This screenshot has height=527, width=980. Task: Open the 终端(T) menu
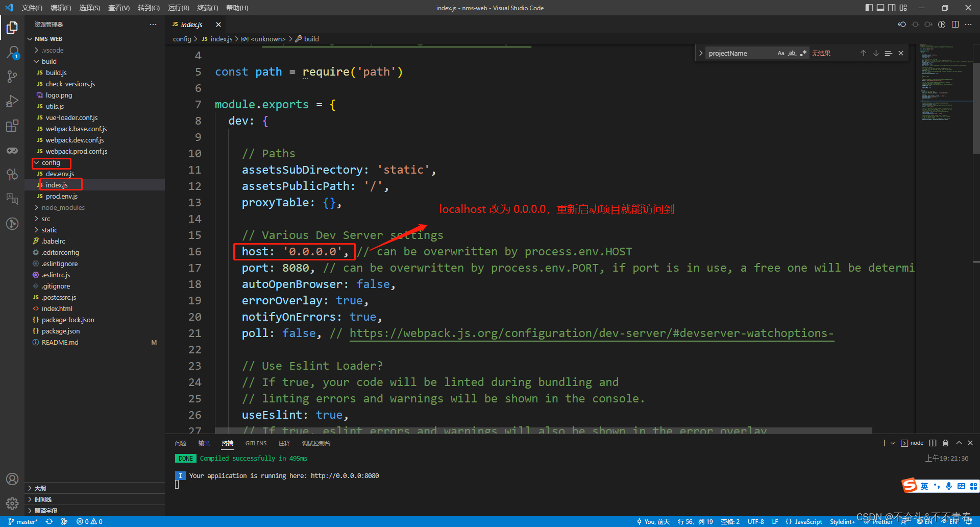pos(207,8)
